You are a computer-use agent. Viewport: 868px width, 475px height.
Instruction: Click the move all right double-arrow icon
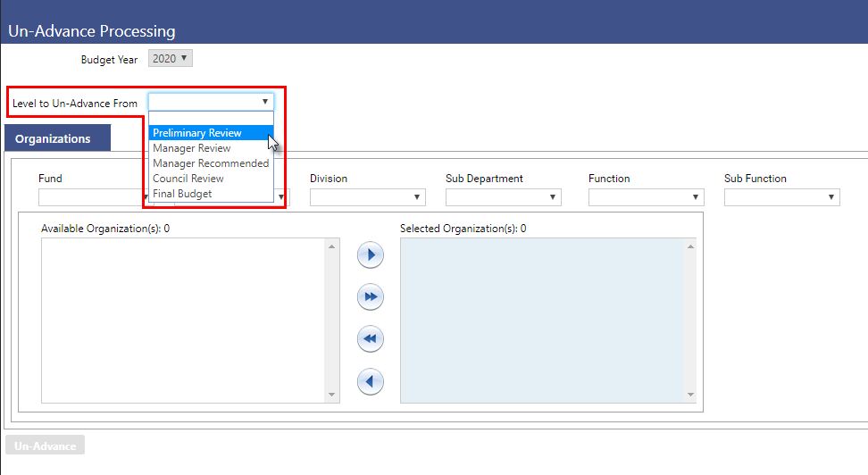(x=370, y=296)
